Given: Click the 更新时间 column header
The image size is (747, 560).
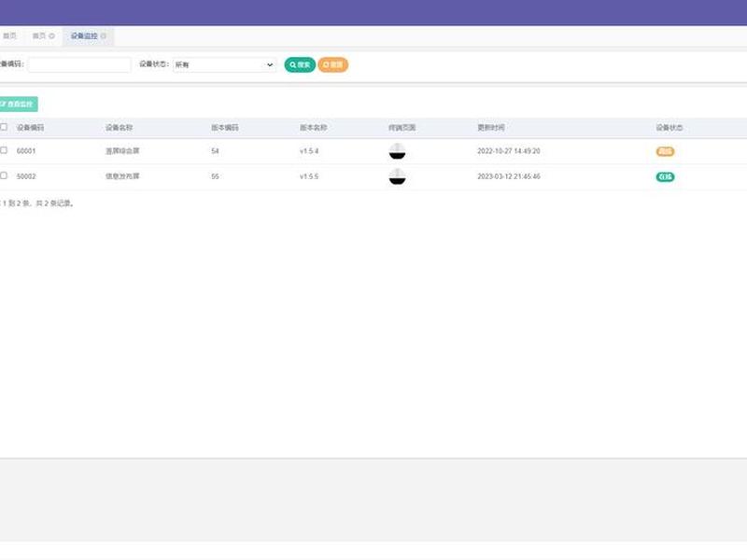Looking at the screenshot, I should (491, 128).
